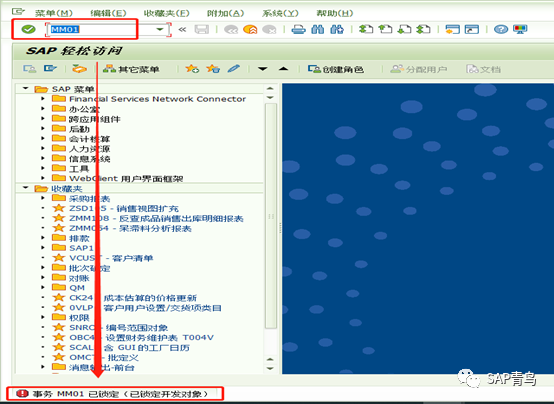Click the green Enter checkmark icon
The image size is (554, 404).
[x=28, y=29]
